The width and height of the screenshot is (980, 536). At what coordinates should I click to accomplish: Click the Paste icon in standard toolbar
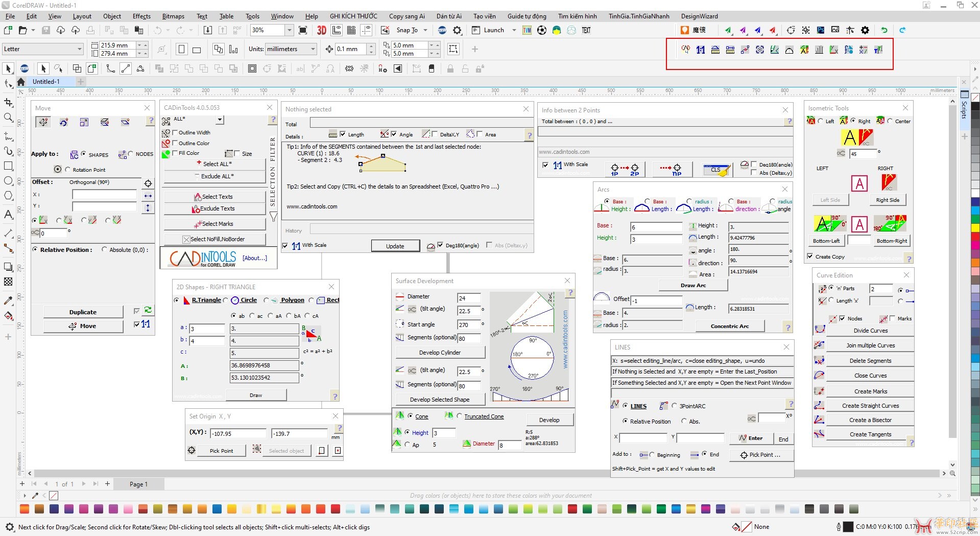139,30
